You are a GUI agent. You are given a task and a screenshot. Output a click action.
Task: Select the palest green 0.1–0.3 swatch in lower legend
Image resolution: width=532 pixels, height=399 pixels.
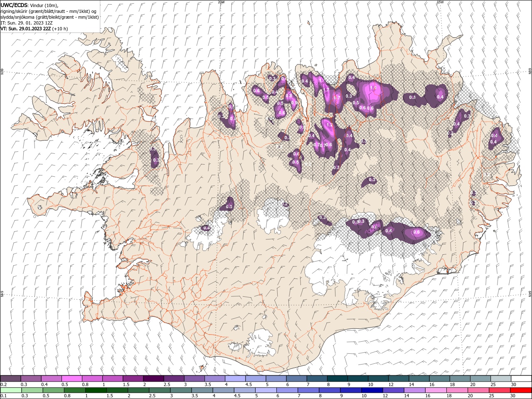(x=11, y=390)
